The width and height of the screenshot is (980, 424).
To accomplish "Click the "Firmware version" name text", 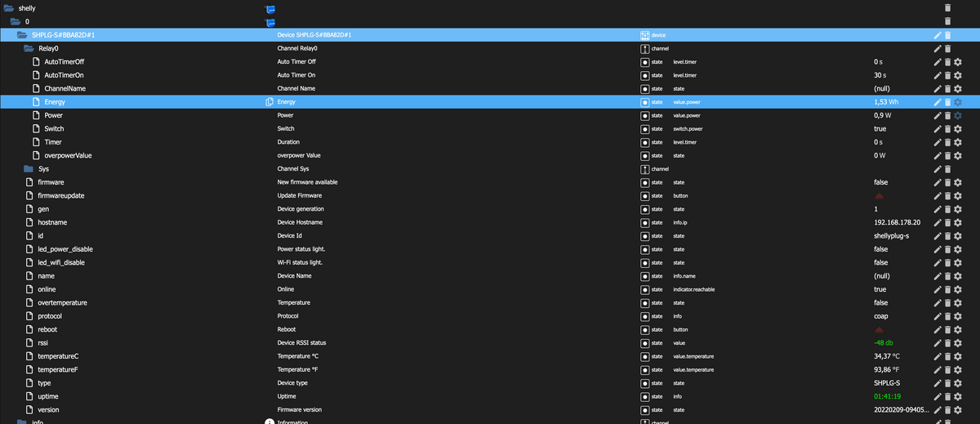I will point(300,409).
